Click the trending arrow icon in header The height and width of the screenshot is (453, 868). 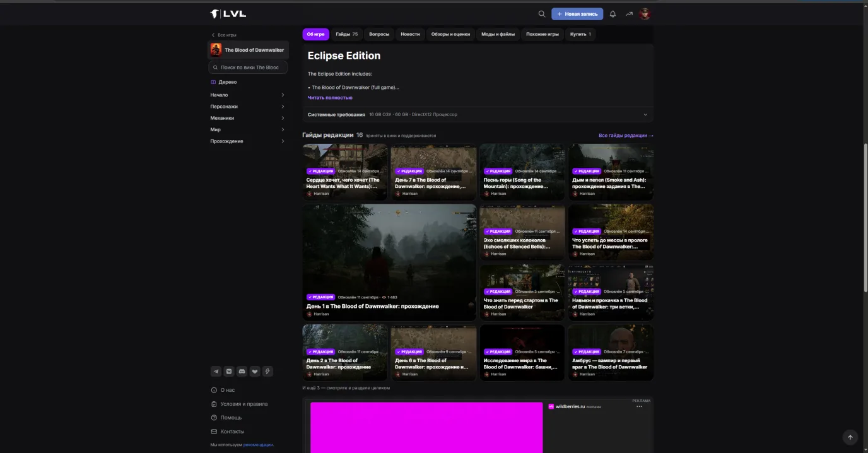629,14
